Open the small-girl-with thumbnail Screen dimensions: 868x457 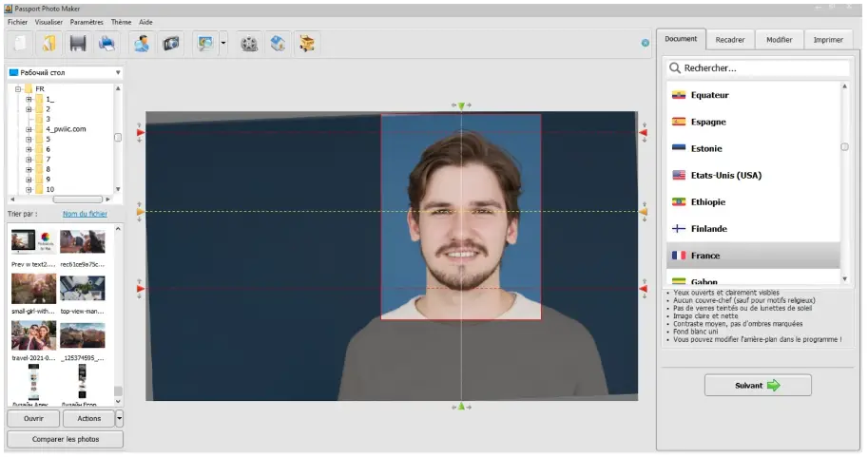[34, 289]
